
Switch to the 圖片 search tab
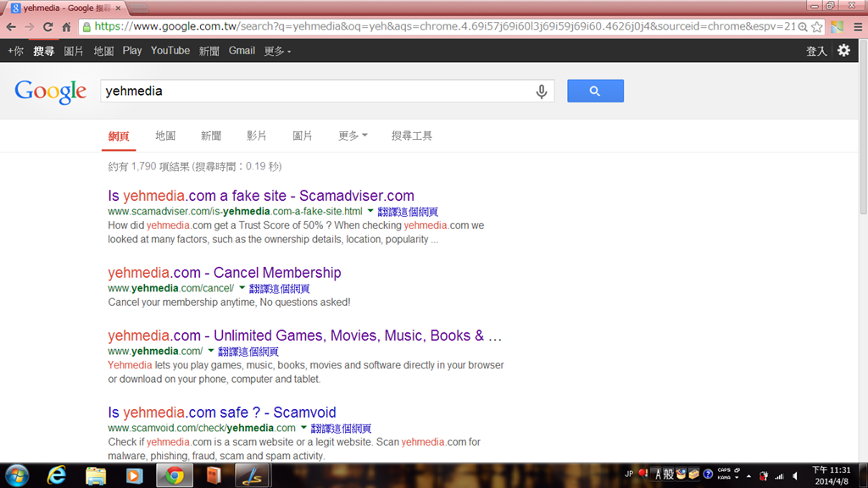pos(303,136)
